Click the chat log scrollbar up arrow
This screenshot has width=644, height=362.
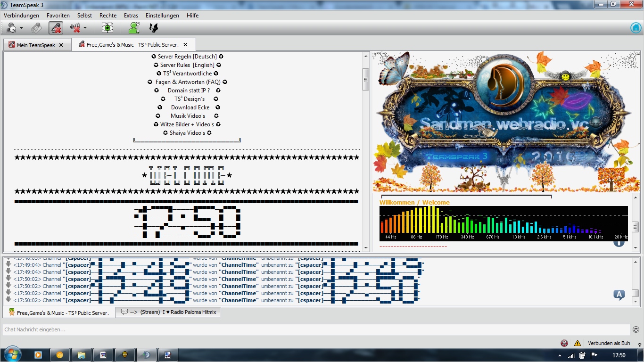point(636,261)
